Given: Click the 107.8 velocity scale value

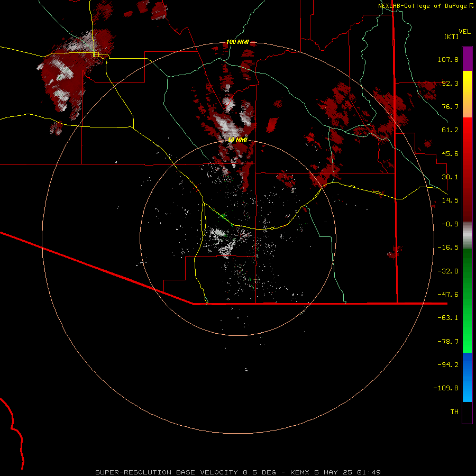Looking at the screenshot, I should pos(448,59).
